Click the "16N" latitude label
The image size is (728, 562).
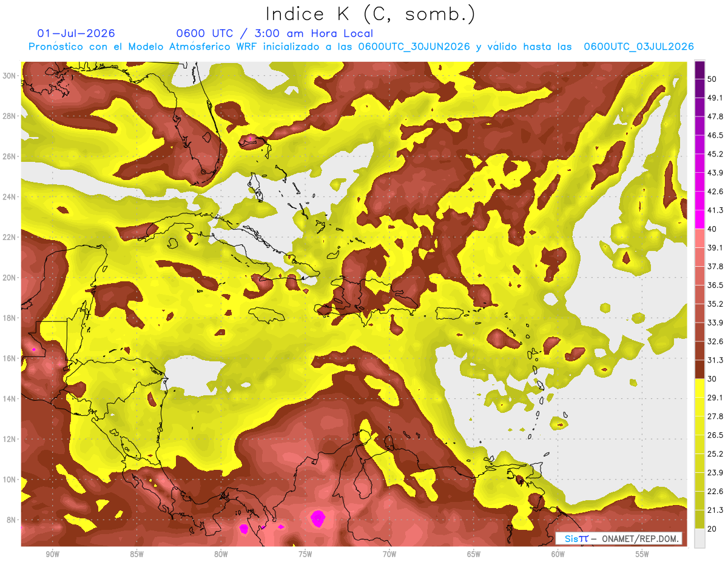click(10, 358)
